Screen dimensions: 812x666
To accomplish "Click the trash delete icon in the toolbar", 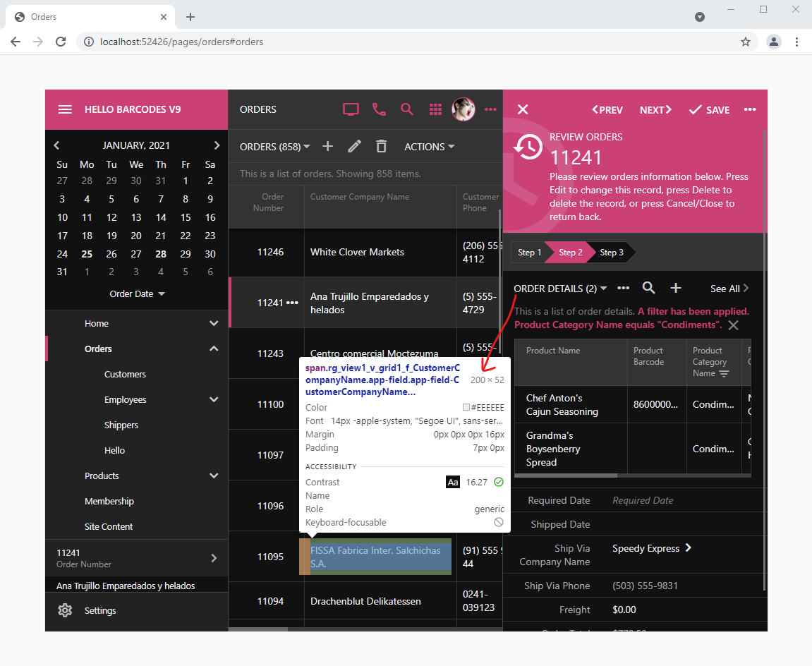I will [x=381, y=146].
